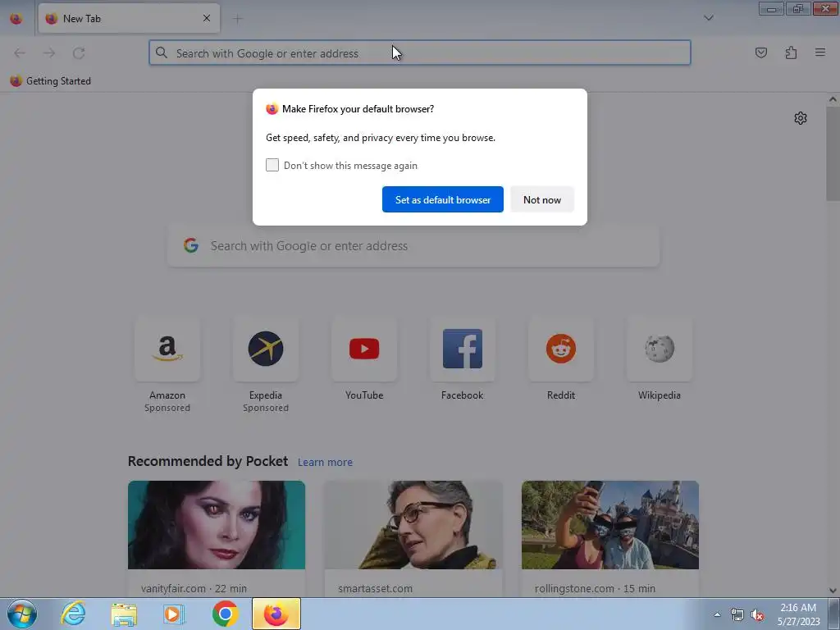This screenshot has height=630, width=840.
Task: Dismiss dialog with Not now
Action: pyautogui.click(x=542, y=199)
